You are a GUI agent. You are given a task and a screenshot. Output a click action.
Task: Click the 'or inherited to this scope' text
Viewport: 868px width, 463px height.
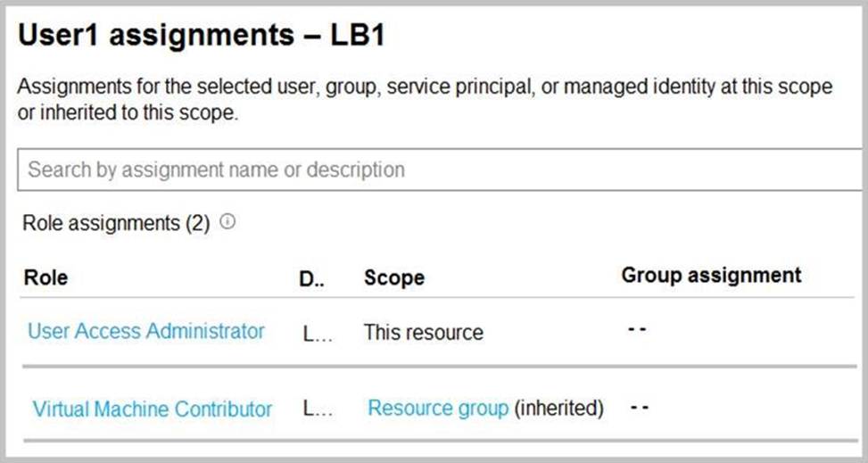(128, 116)
